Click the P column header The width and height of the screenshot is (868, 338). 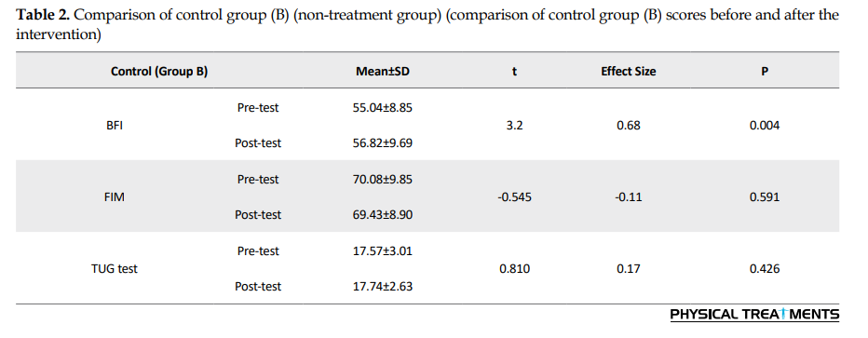765,72
